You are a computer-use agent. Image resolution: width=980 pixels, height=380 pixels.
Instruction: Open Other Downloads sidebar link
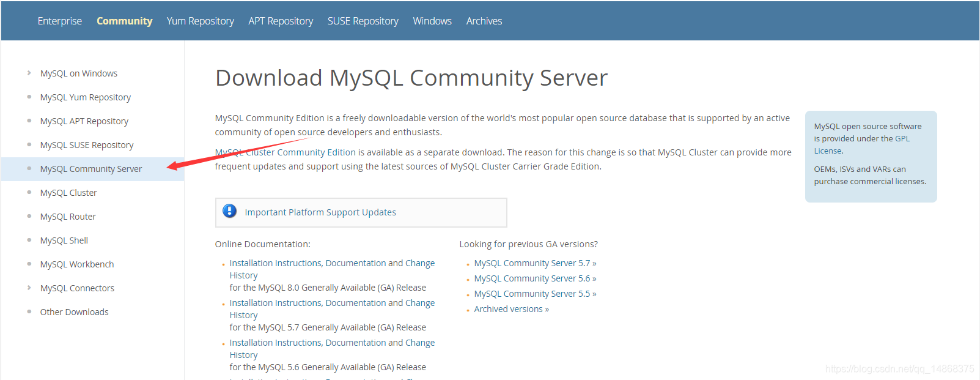[x=75, y=312]
